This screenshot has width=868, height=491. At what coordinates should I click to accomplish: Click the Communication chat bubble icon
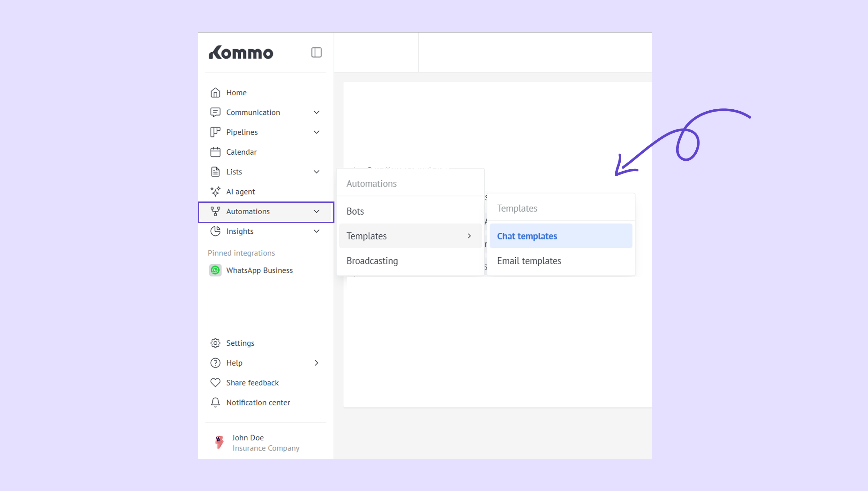pyautogui.click(x=215, y=112)
